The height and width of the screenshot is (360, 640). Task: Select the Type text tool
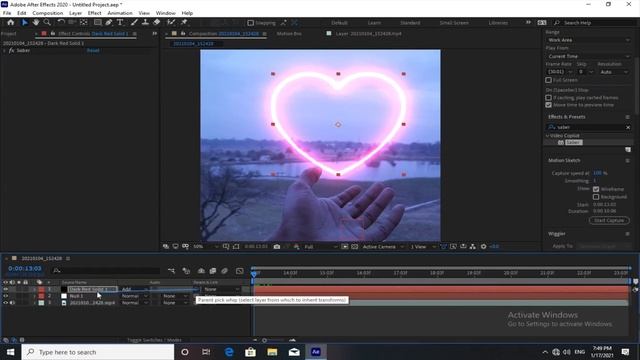[x=120, y=22]
